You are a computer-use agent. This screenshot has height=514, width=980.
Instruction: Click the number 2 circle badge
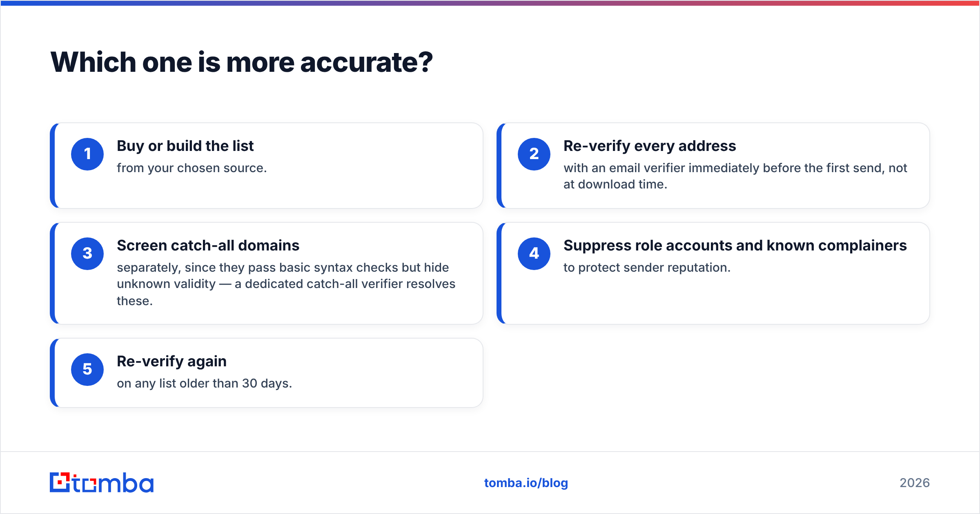pyautogui.click(x=534, y=154)
